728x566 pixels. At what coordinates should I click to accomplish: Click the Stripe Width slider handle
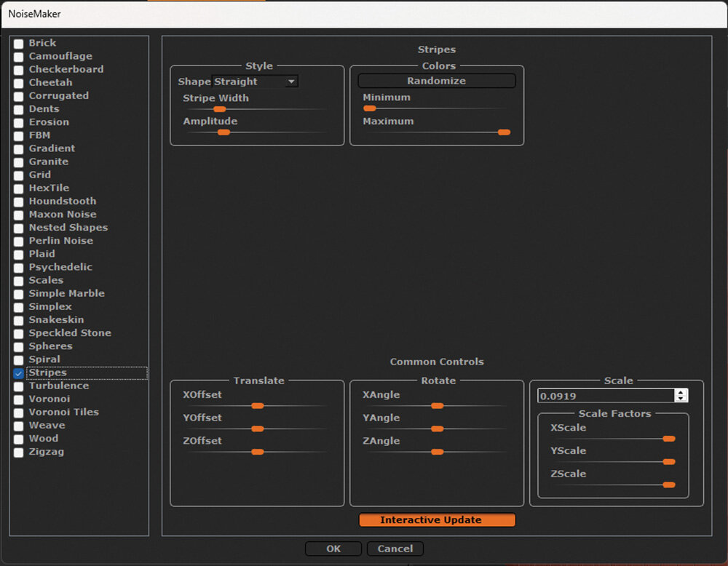click(220, 109)
